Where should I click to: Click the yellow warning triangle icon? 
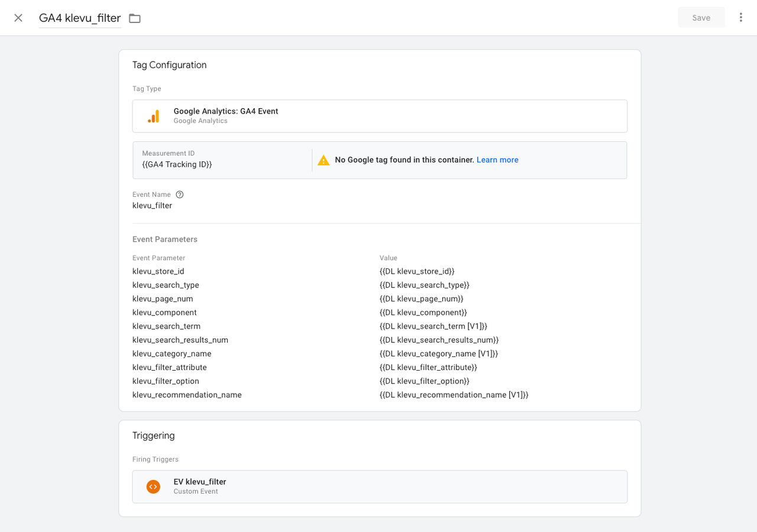[x=323, y=160]
